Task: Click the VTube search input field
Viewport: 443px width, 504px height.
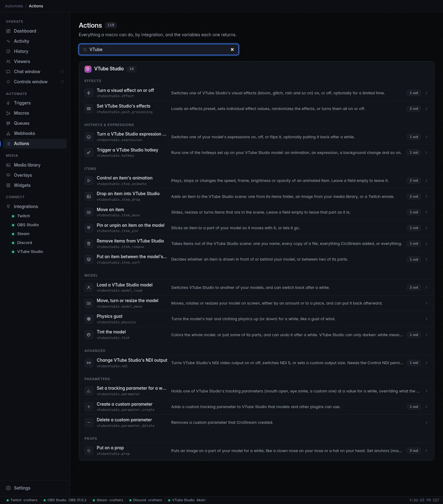Action: tap(158, 49)
